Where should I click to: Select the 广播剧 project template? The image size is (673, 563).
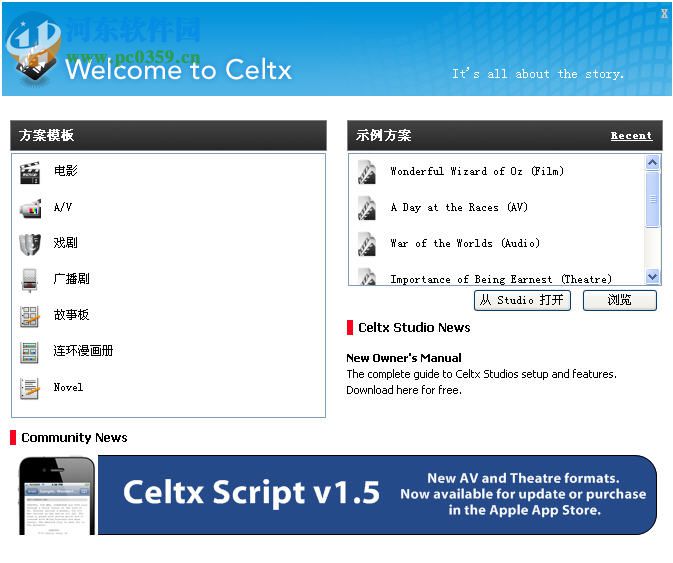point(72,279)
